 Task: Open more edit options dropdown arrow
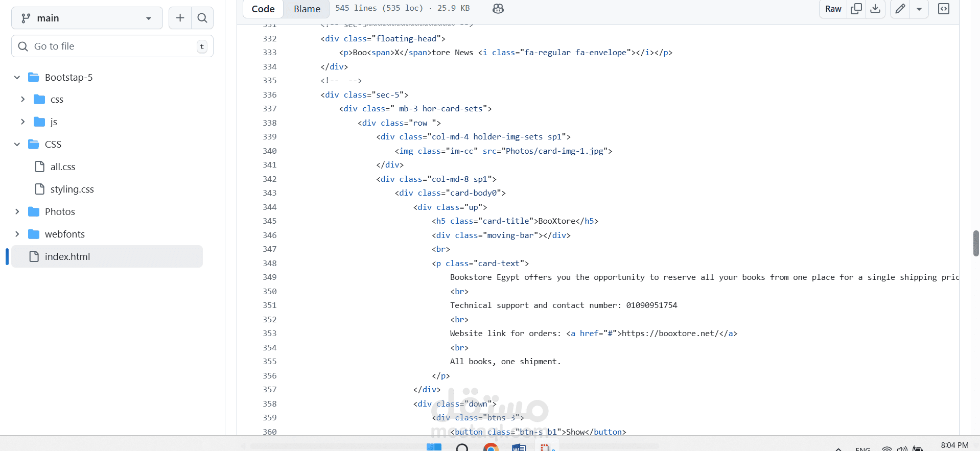pos(919,9)
